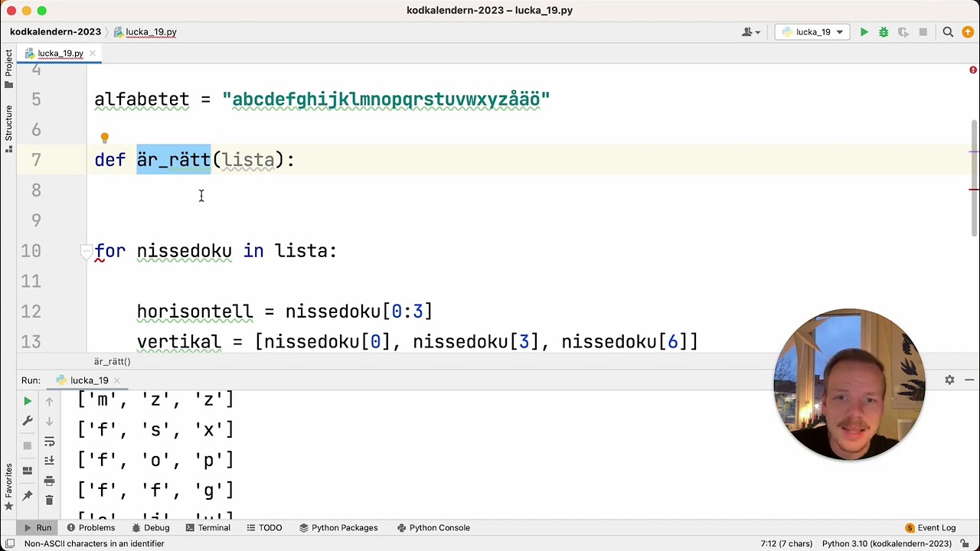Click console output row ['f', 's', 'x']
This screenshot has width=980, height=551.
[156, 430]
